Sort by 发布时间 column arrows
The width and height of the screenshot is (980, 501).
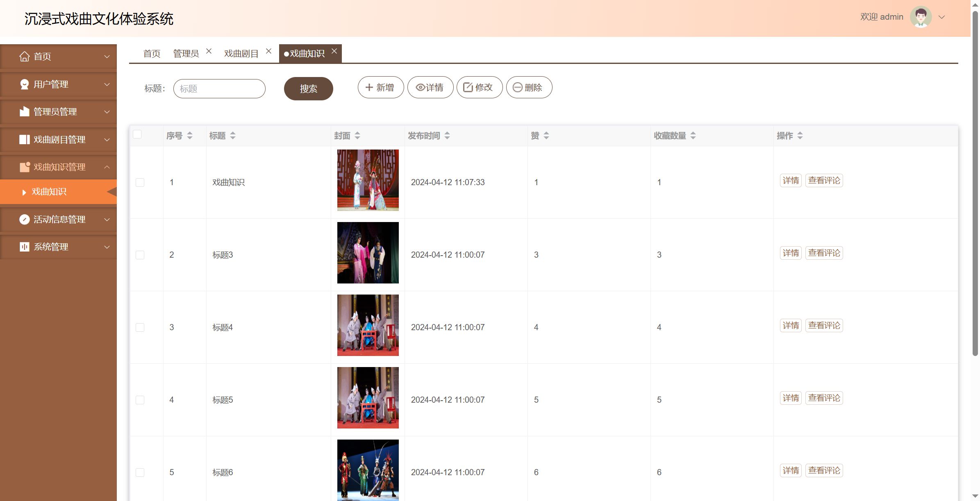(447, 136)
